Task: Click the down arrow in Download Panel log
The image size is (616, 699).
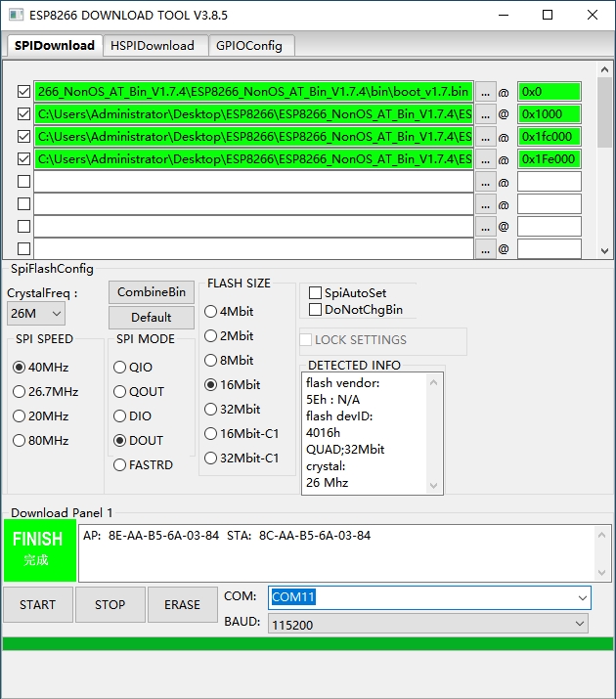Action: point(601,572)
